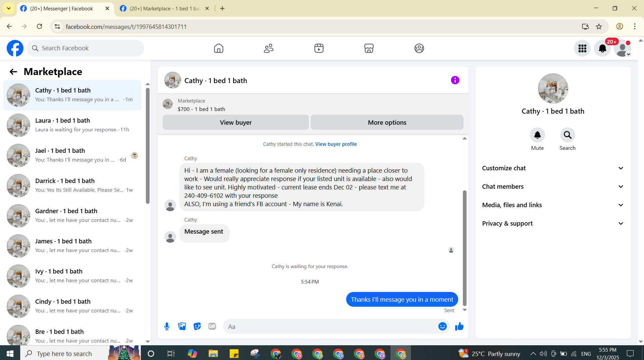Open Ivy's 1 bed 1 bath conversation

pyautogui.click(x=72, y=276)
